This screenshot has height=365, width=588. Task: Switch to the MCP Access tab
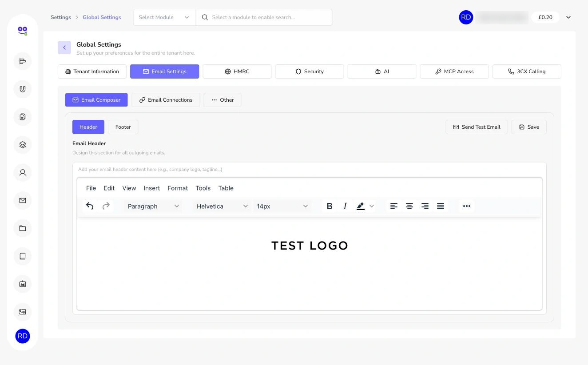pos(454,71)
